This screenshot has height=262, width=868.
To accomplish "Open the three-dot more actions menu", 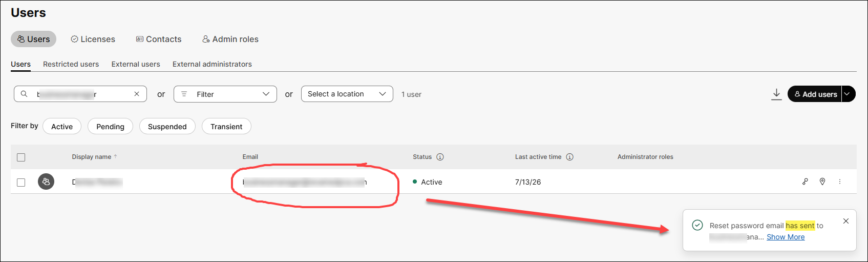I will [840, 182].
